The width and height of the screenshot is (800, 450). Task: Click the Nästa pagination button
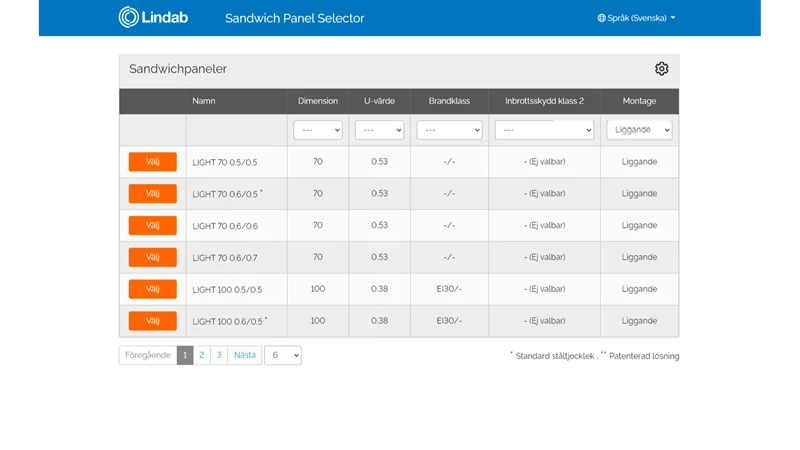[244, 355]
